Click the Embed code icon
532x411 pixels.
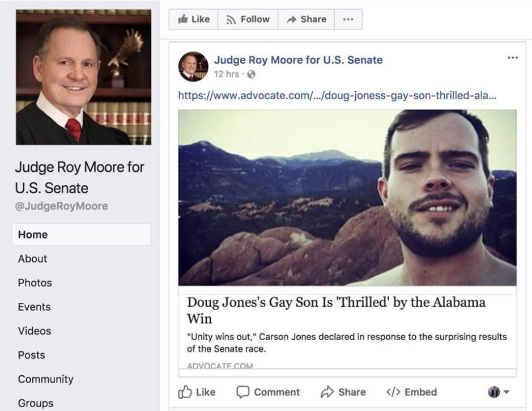393,392
